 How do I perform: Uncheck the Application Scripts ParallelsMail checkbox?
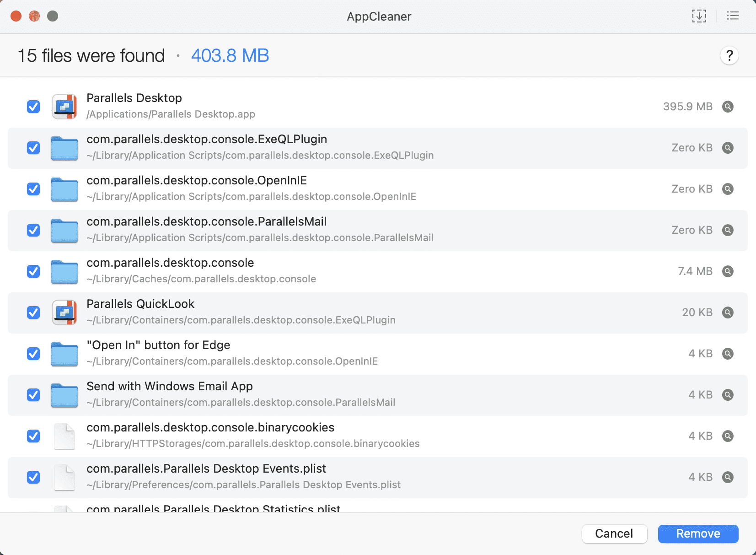tap(33, 230)
